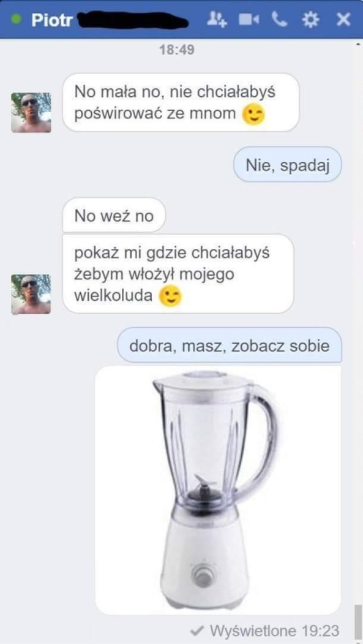Open the blender image attachment
Screen dimensions: 363x644
pos(218,490)
